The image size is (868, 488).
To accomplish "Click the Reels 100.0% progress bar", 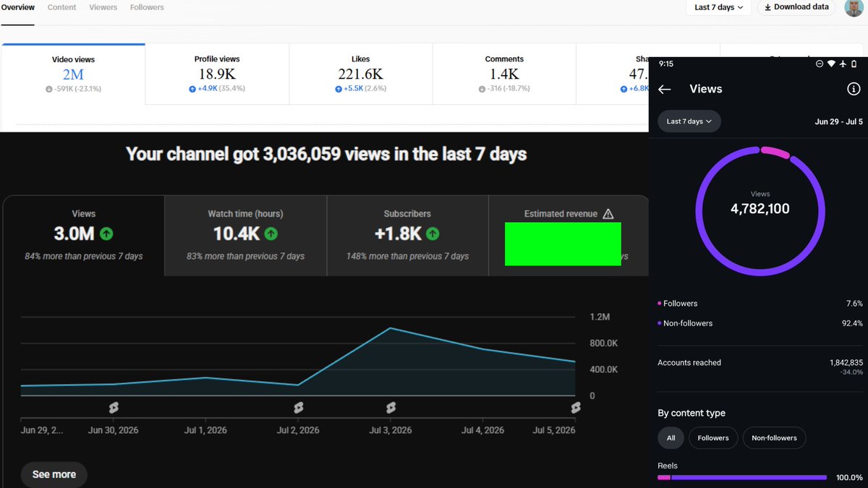I will point(742,477).
